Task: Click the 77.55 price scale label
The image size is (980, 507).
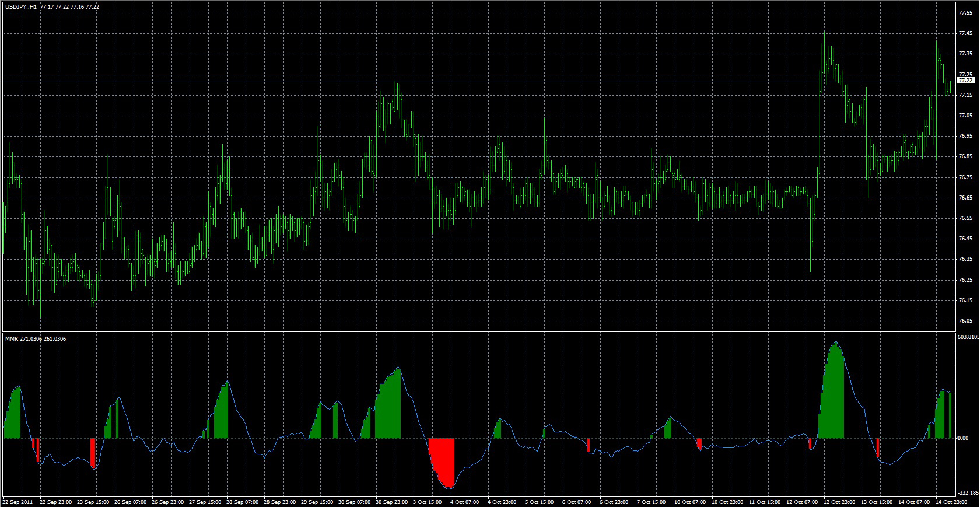Action: (x=965, y=12)
